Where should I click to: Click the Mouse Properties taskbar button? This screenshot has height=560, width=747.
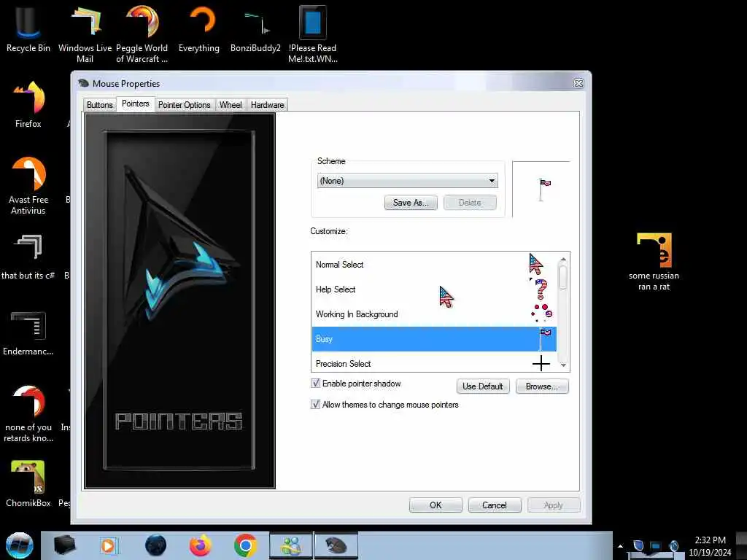pos(336,545)
